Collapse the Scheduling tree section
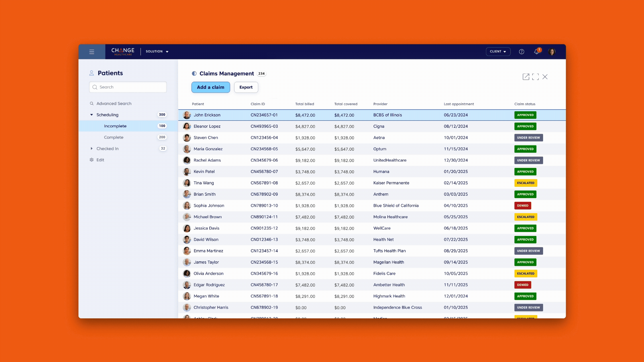This screenshot has height=362, width=644. (92, 115)
